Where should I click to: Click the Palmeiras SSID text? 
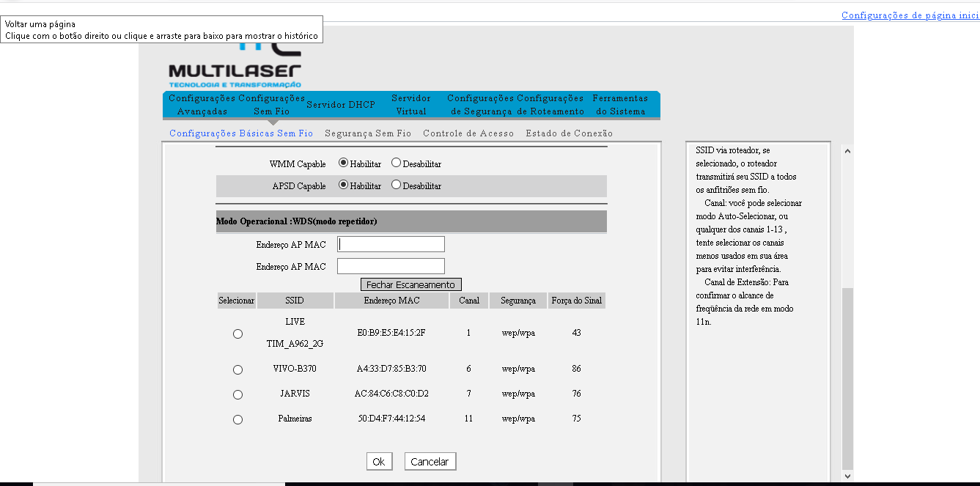[295, 419]
